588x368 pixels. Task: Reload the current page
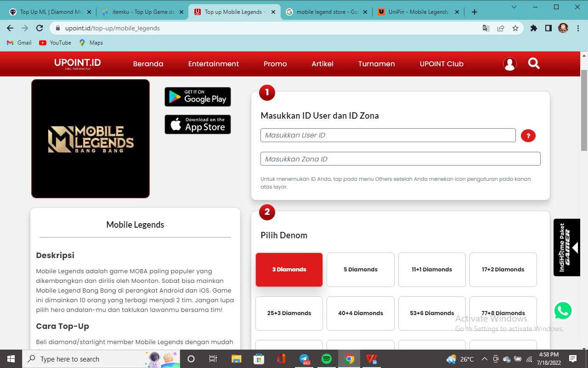tap(40, 28)
